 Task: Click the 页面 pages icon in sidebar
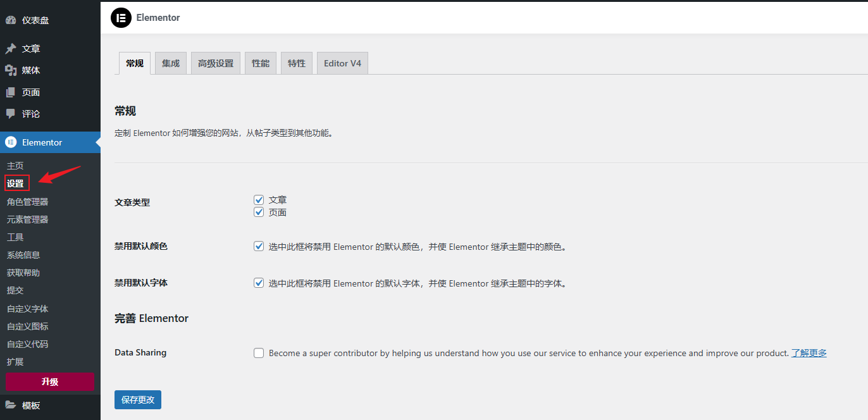pyautogui.click(x=11, y=92)
